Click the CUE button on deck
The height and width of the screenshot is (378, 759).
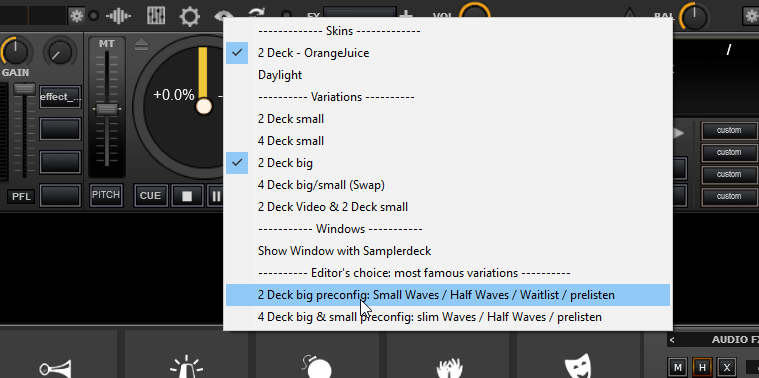pyautogui.click(x=151, y=196)
